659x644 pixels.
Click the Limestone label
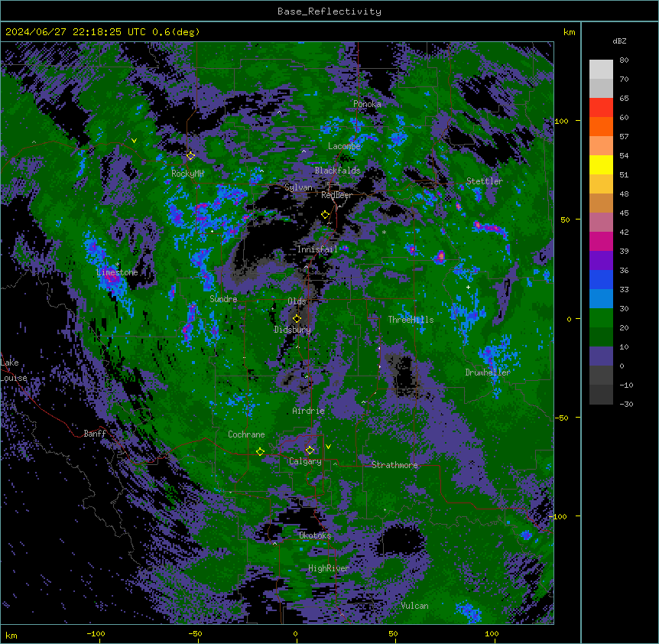[x=117, y=272]
